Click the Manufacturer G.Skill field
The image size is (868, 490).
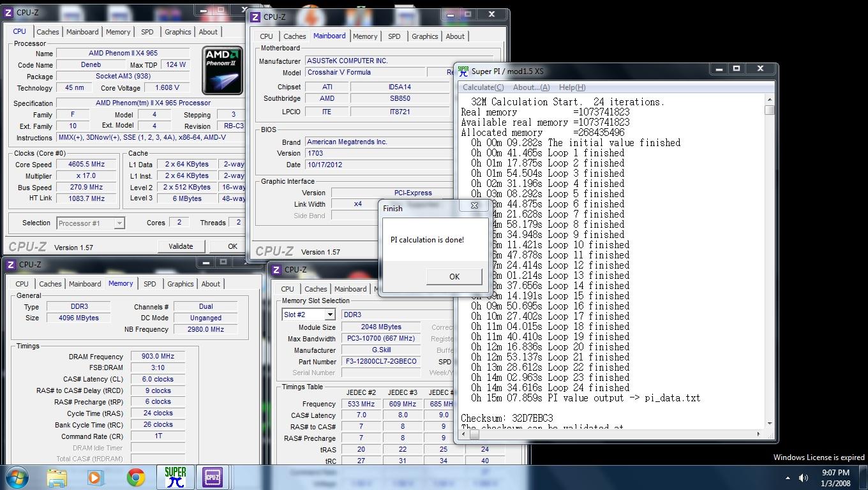[x=381, y=350]
